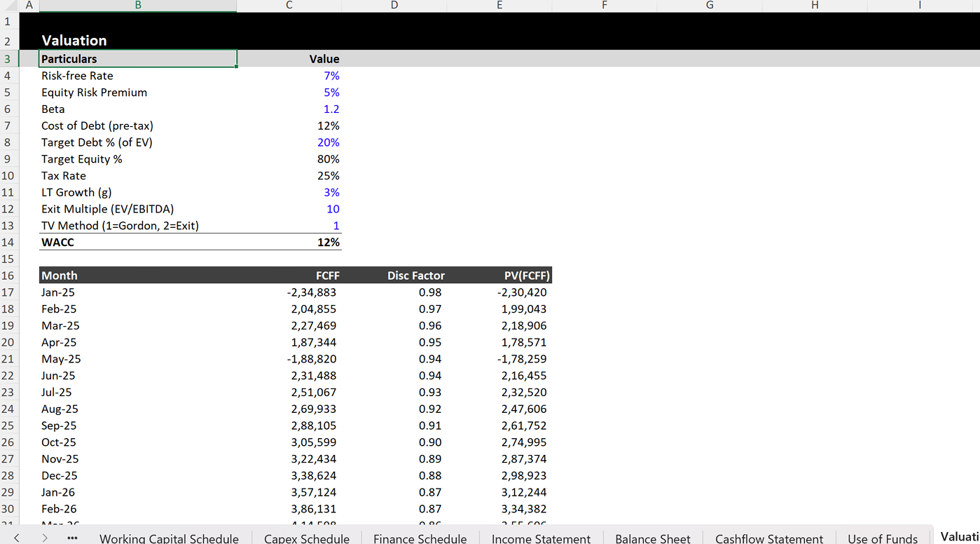980x544 pixels.
Task: Switch to the Finance Schedule tab
Action: [420, 538]
